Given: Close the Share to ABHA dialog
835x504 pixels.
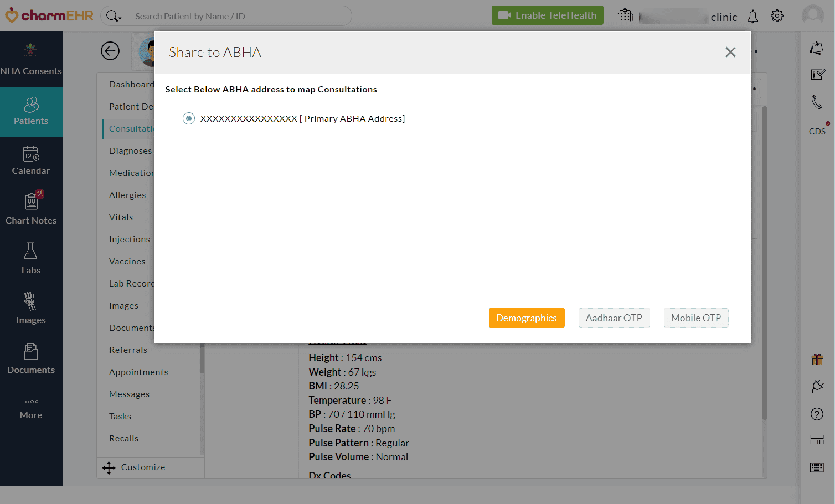Looking at the screenshot, I should point(730,52).
